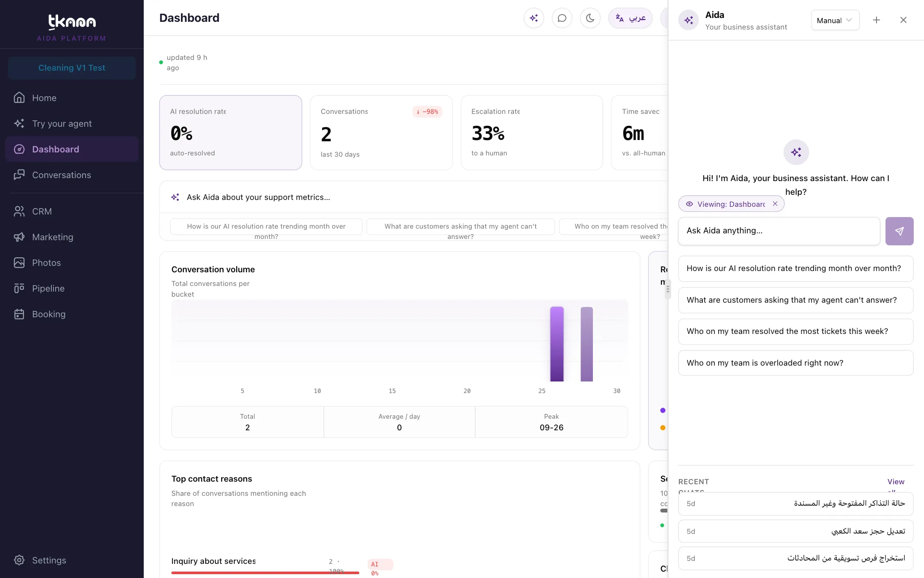Click the Escalation rate metric card
The height and width of the screenshot is (578, 924).
532,133
